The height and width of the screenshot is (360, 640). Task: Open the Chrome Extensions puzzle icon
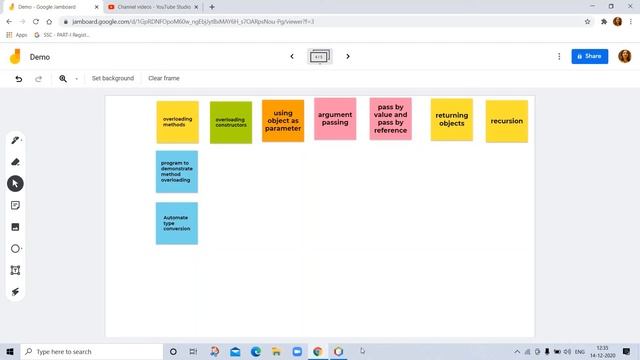604,22
